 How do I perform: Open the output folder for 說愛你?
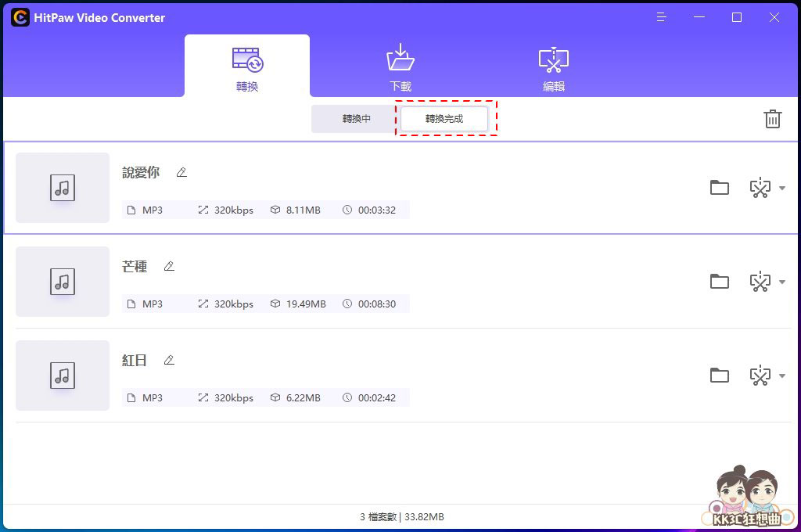click(719, 188)
